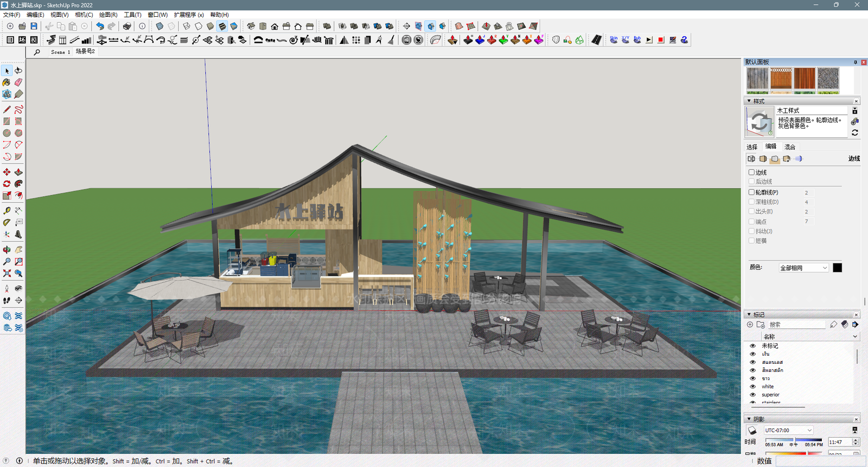Select the orange wood material thumbnail
868x467 pixels.
781,79
